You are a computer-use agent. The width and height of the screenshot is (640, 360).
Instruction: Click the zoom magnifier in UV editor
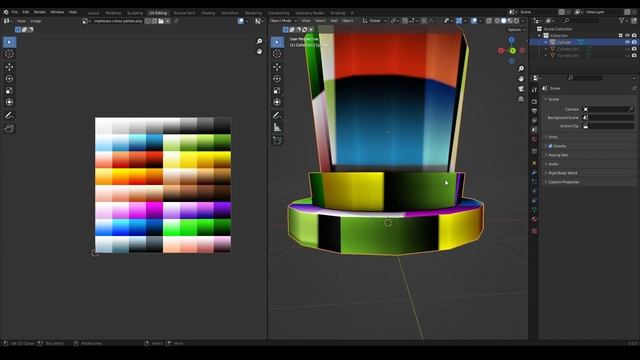[259, 41]
